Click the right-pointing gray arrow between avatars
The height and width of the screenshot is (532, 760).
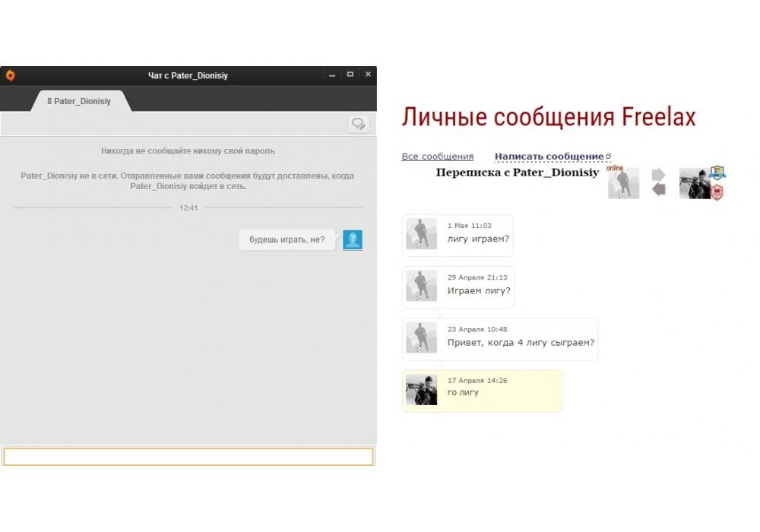pyautogui.click(x=659, y=174)
